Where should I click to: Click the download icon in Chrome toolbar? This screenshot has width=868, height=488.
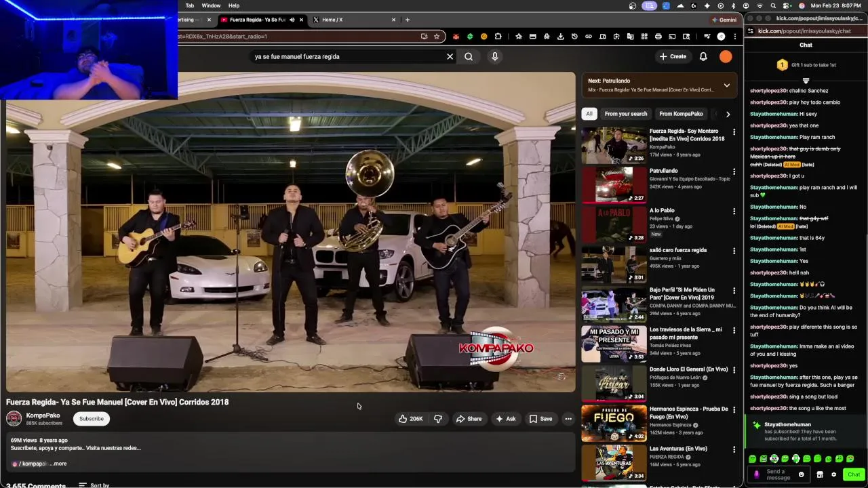point(560,37)
